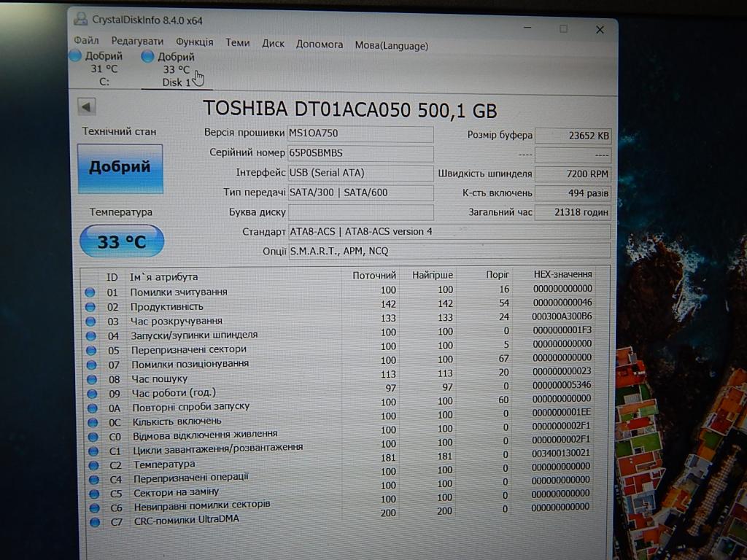
Task: Click the Версія прошивки field
Action: [x=360, y=133]
